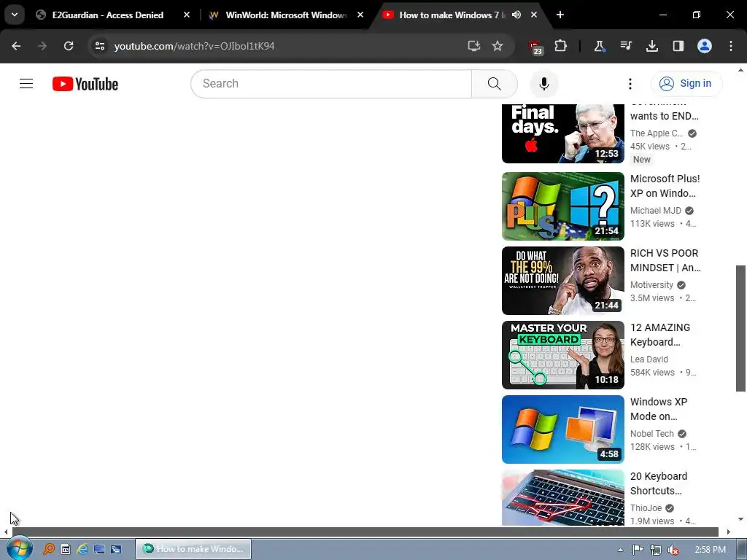Open the Final days video thumbnail
747x560 pixels.
coord(562,133)
